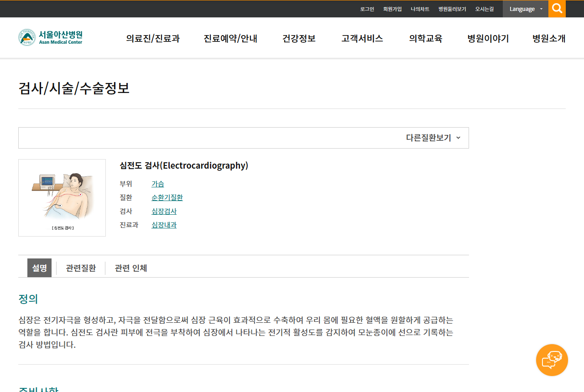This screenshot has height=392, width=584.
Task: Open the 병원둘러보기 link
Action: click(452, 9)
